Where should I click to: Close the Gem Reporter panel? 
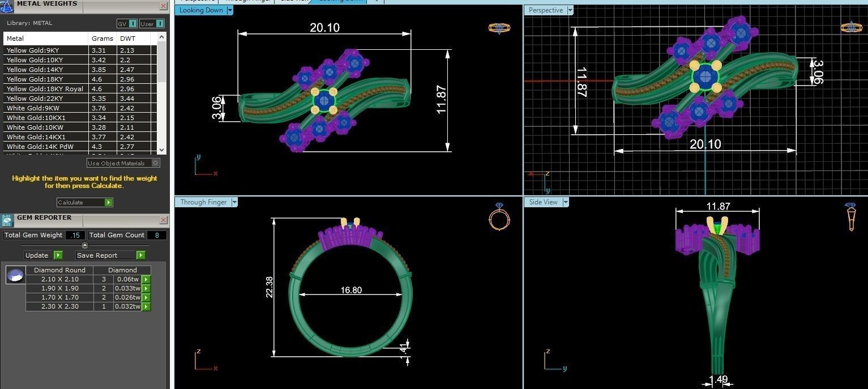tap(164, 220)
